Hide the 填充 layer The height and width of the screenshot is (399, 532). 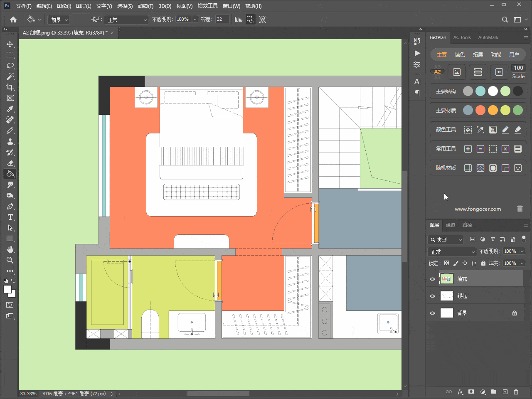tap(432, 279)
